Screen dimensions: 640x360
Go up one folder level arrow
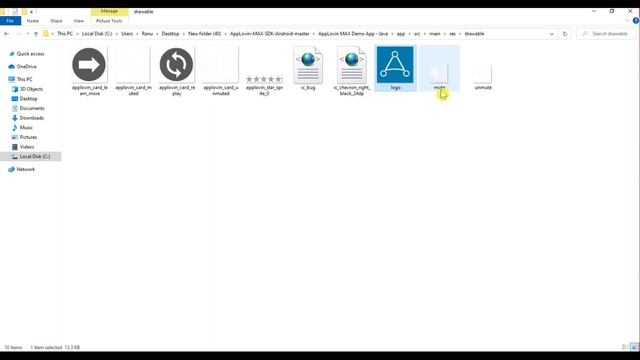[36, 34]
